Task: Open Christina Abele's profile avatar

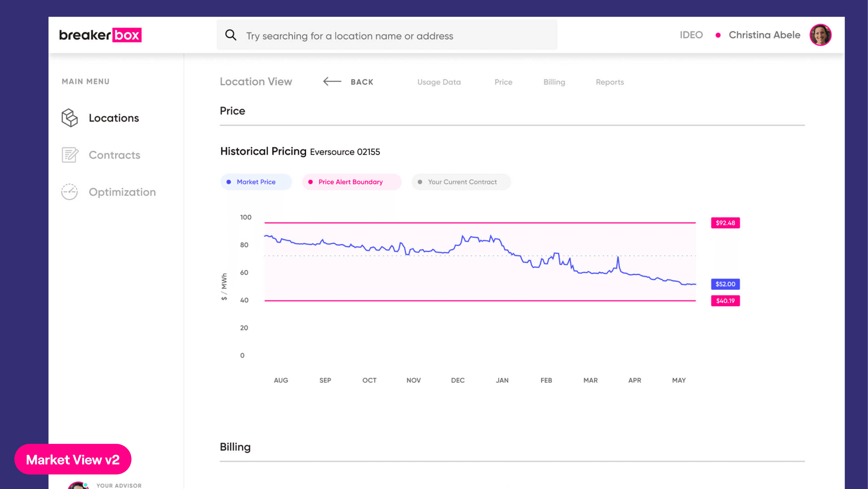Action: (820, 35)
